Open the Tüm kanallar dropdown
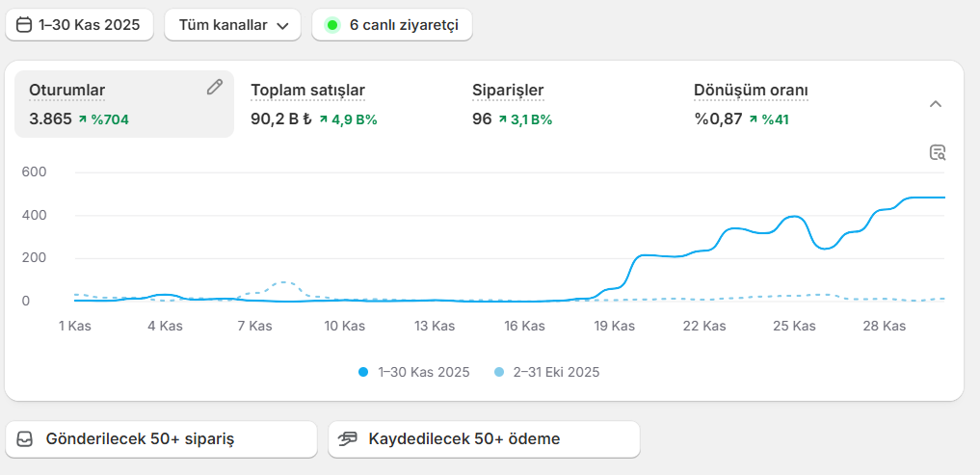This screenshot has height=475, width=980. 232,25
